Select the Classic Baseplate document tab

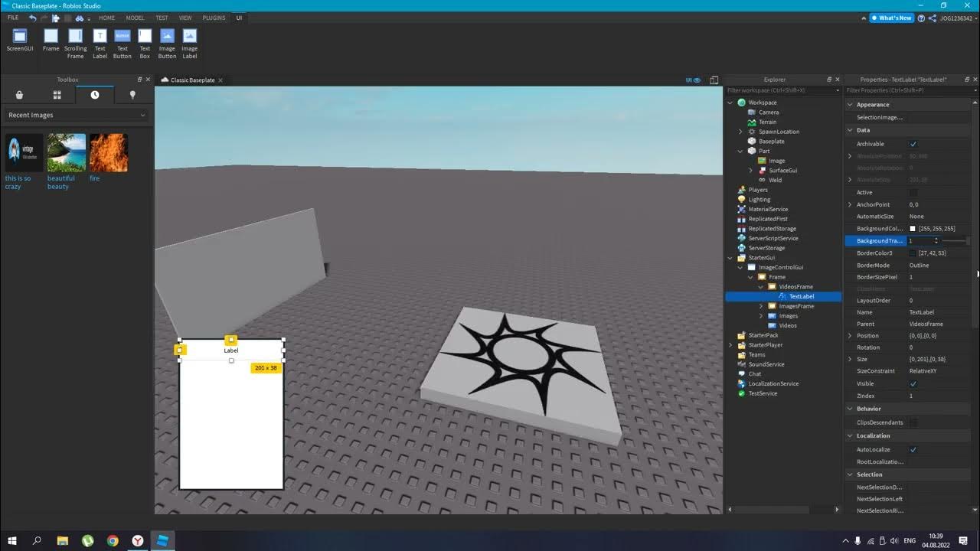point(192,80)
